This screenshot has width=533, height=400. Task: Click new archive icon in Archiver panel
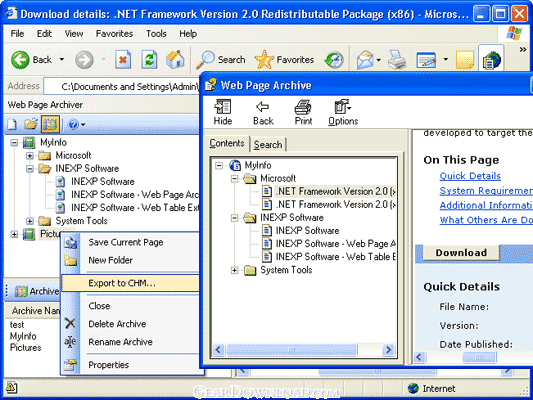(x=12, y=124)
